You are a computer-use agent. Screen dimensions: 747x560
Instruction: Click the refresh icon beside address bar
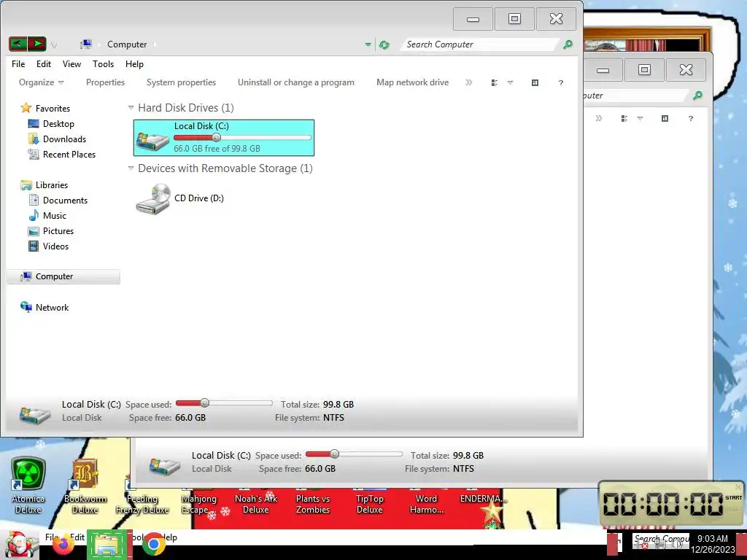[x=384, y=44]
